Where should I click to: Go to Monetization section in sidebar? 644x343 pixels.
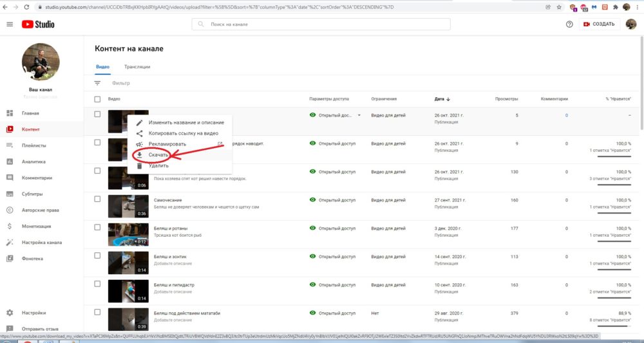(x=37, y=227)
